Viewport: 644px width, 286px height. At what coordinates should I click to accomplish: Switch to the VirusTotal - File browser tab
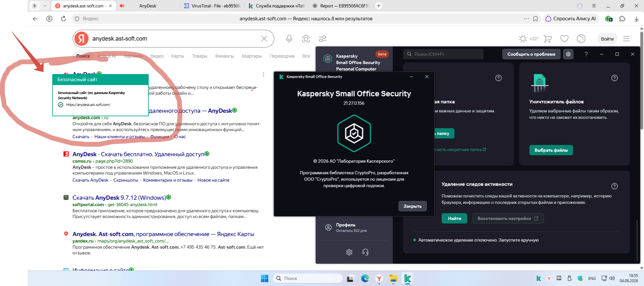(212, 6)
